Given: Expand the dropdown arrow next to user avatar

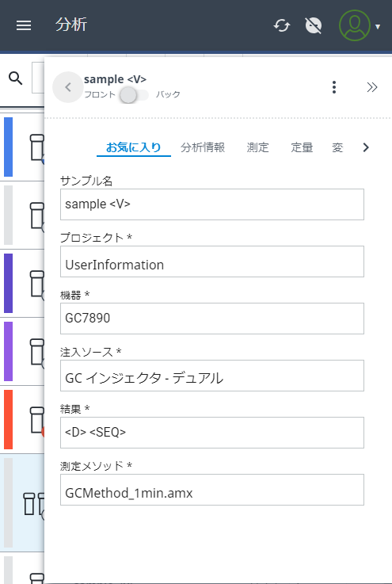Looking at the screenshot, I should coord(378,27).
